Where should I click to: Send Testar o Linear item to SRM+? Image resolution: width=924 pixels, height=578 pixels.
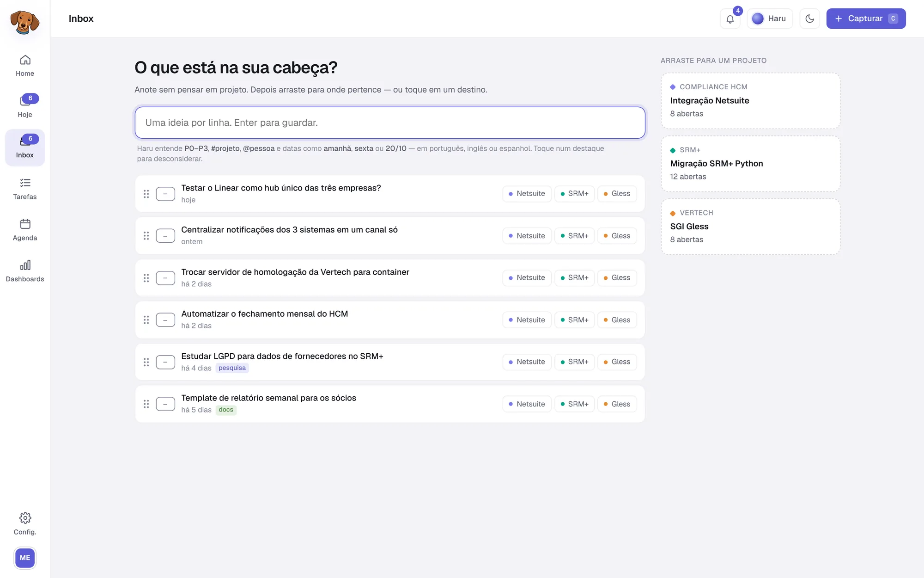pos(574,194)
